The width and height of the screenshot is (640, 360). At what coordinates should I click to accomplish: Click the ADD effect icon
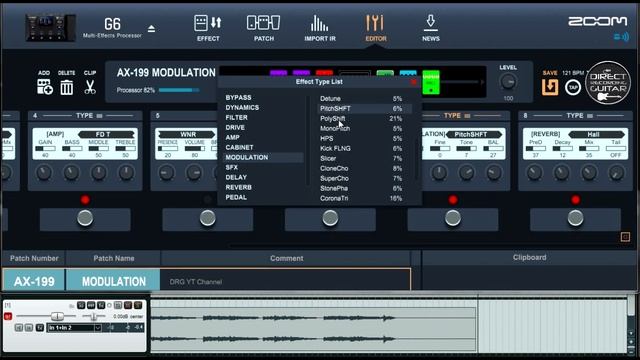point(44,87)
